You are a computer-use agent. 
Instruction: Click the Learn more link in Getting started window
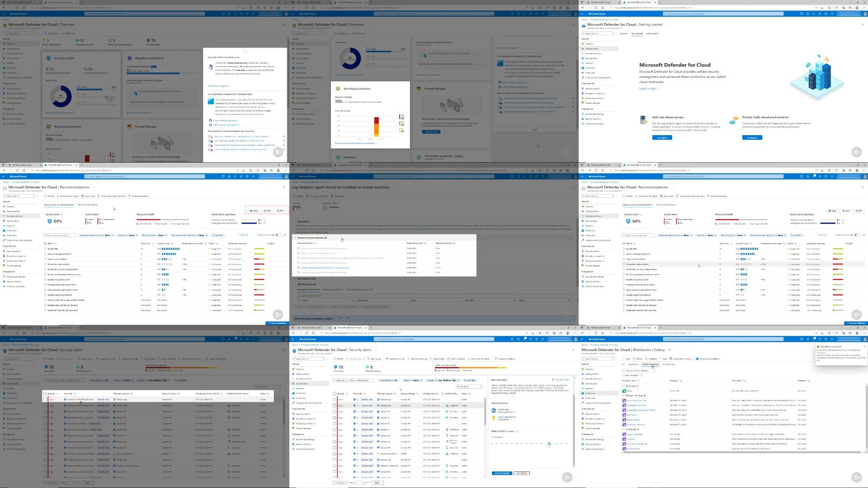649,88
